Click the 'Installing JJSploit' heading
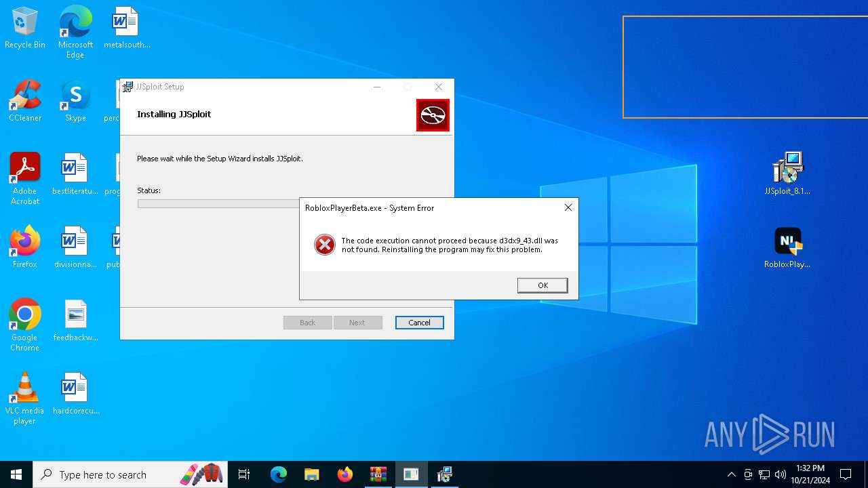The height and width of the screenshot is (488, 868). pyautogui.click(x=174, y=114)
